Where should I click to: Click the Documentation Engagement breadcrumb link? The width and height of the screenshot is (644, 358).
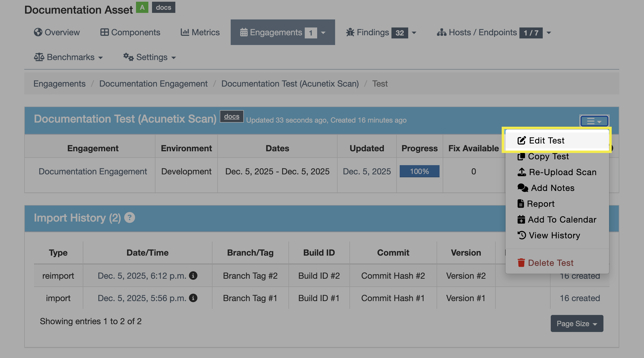[153, 83]
